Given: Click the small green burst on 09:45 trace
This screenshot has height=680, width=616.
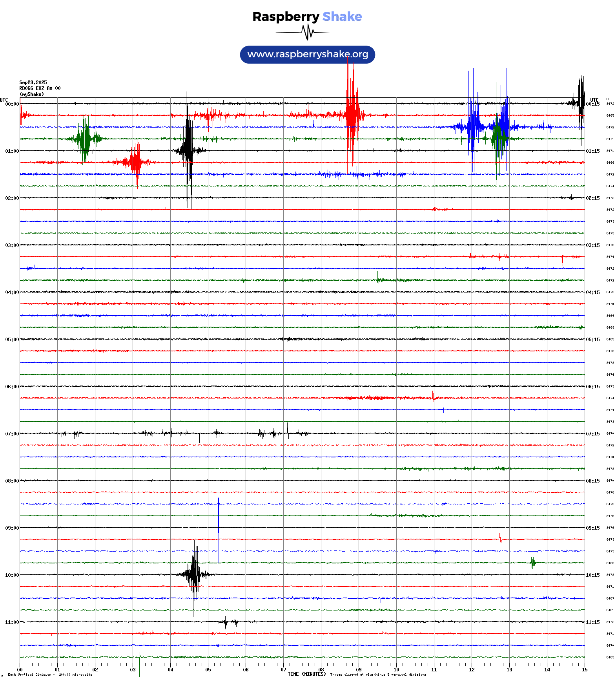Looking at the screenshot, I should click(533, 563).
